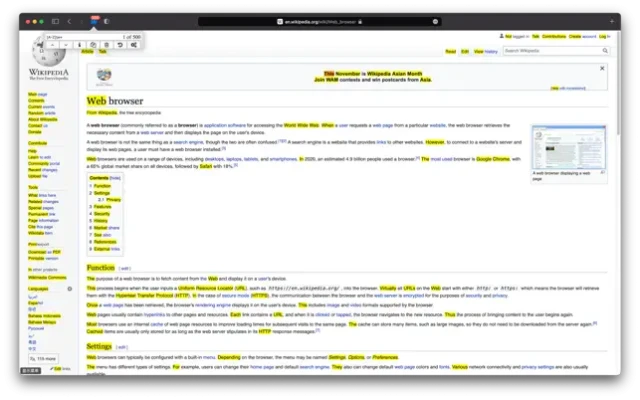Dismiss the Asian Month banner with X
Screen dimensions: 640x400
tap(602, 69)
